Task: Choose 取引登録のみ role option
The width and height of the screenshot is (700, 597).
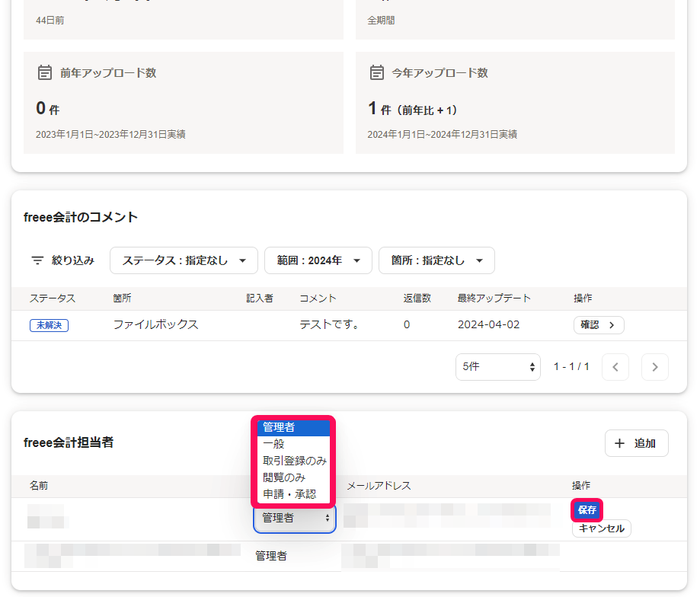Action: (294, 461)
